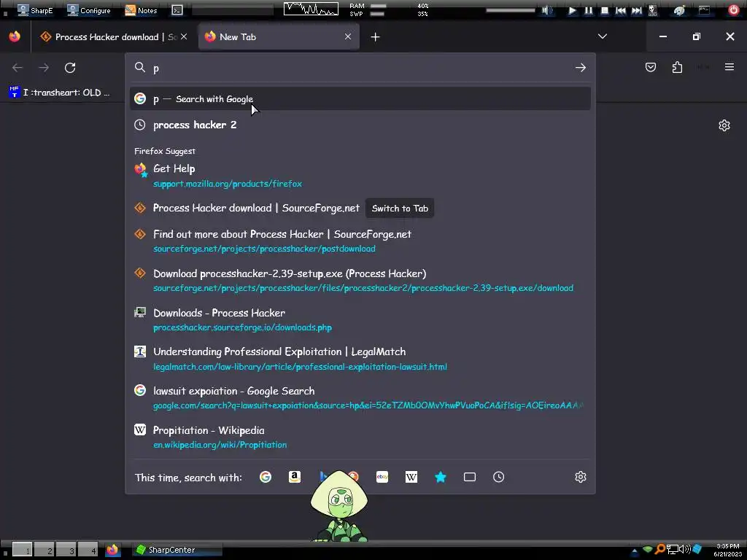Search this time with eBay
This screenshot has height=560, width=747.
click(382, 477)
